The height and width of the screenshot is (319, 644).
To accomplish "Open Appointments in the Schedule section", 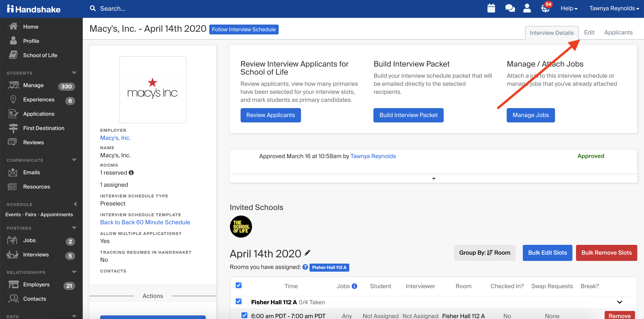I will point(57,214).
